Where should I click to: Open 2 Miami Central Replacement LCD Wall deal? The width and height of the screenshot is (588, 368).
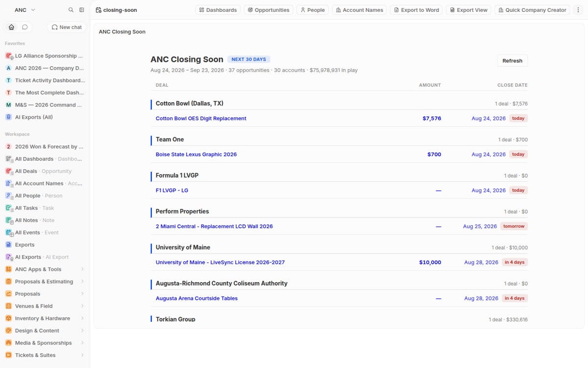coord(214,226)
